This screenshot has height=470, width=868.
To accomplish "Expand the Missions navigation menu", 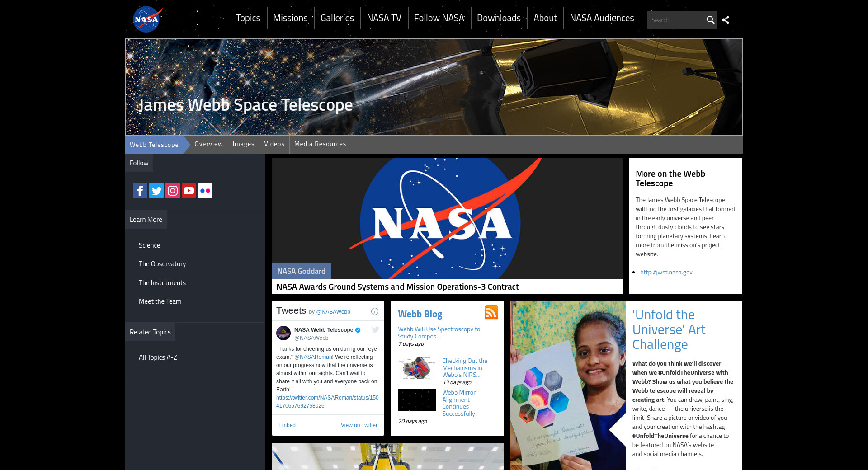I will pos(290,18).
